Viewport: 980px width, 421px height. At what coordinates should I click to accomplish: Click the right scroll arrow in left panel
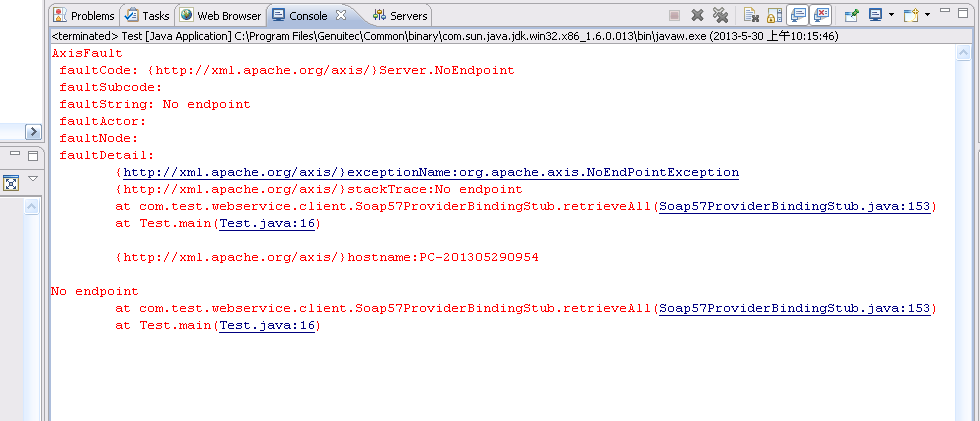(x=33, y=131)
